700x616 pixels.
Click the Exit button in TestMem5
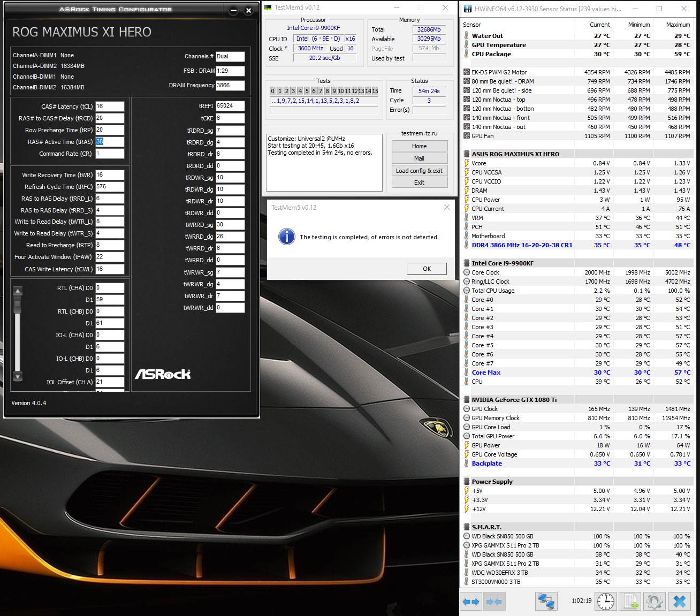420,182
